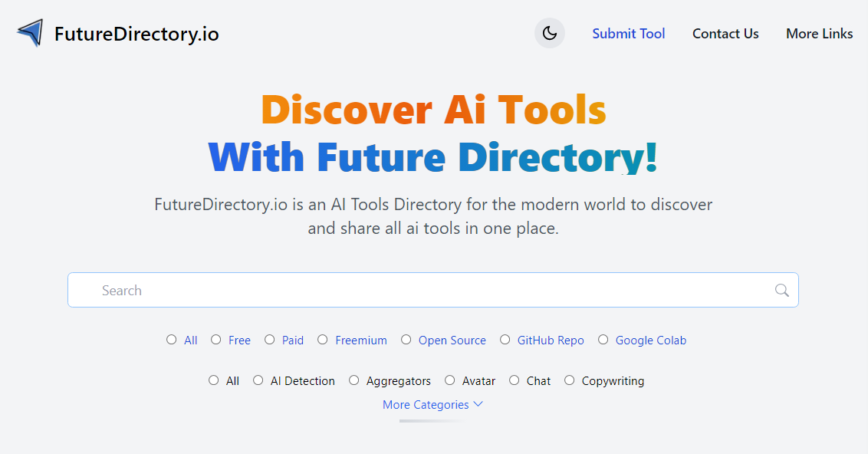868x454 pixels.
Task: Select the All category option
Action: [x=214, y=380]
